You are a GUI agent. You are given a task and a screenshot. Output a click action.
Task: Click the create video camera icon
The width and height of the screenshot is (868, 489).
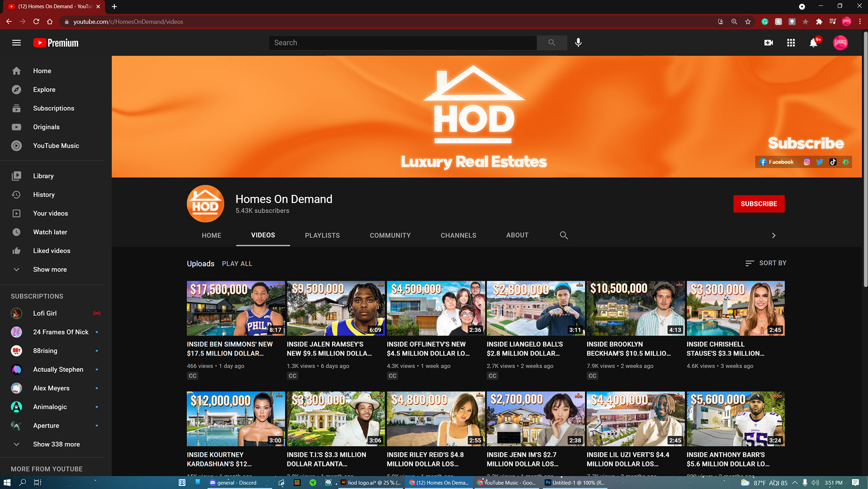click(769, 43)
